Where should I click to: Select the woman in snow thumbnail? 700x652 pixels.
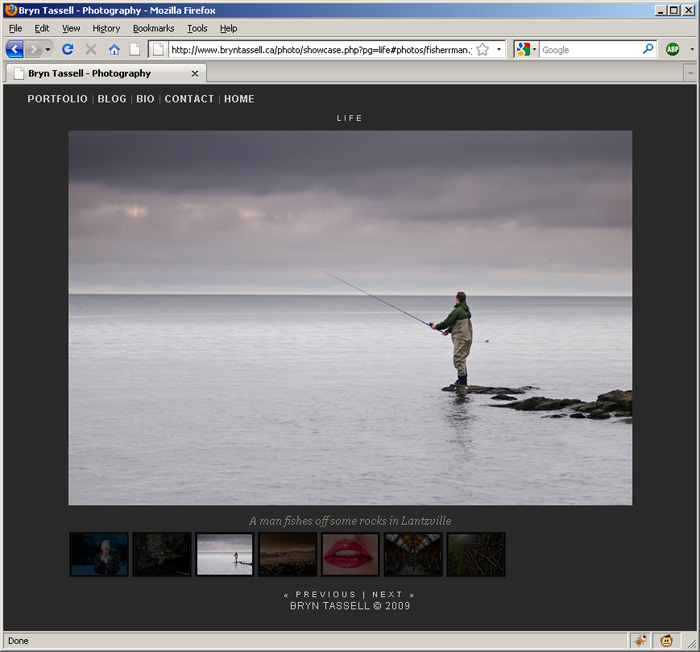(x=99, y=554)
